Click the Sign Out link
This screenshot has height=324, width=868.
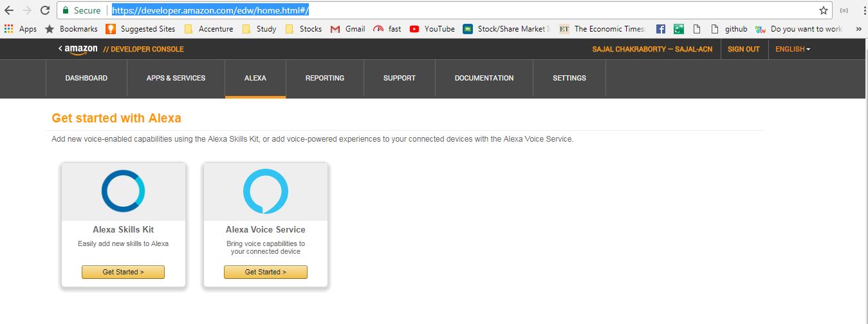click(x=743, y=49)
